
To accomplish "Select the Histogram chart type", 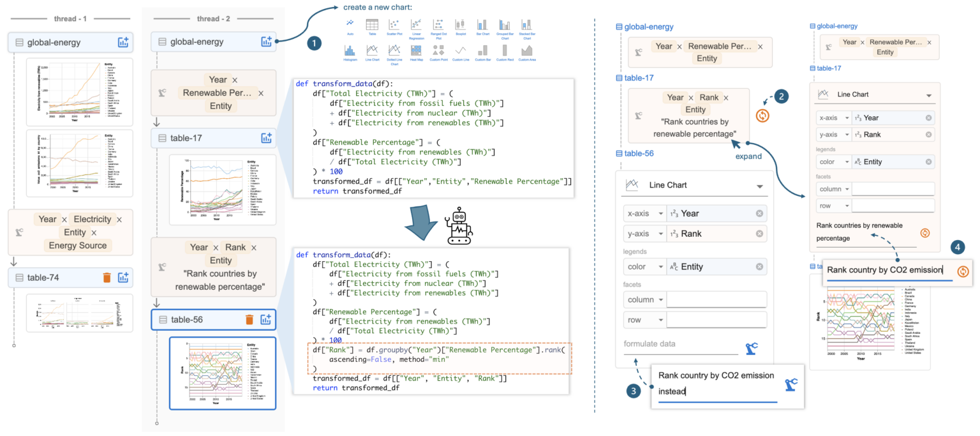I will (x=350, y=51).
